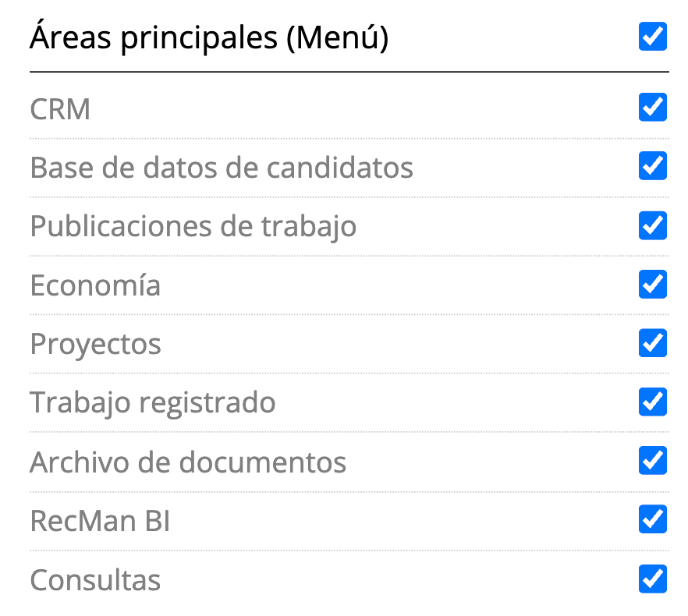Select the Economía row label
This screenshot has width=688, height=616.
click(x=95, y=285)
